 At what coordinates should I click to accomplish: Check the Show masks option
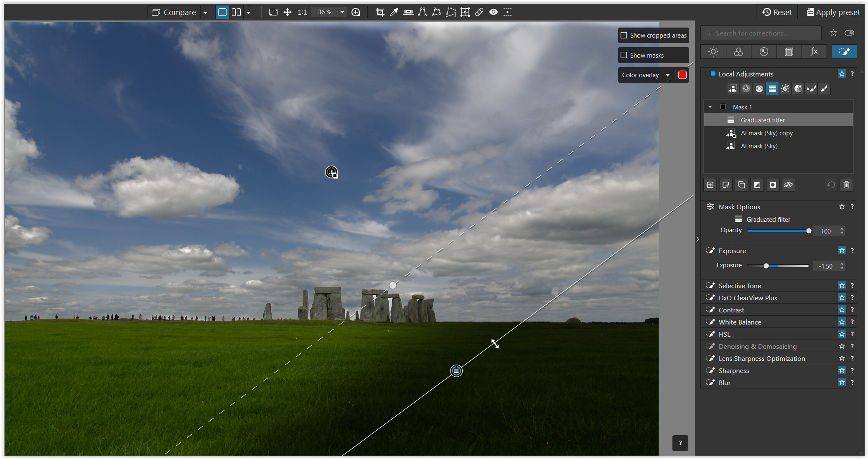tap(624, 55)
